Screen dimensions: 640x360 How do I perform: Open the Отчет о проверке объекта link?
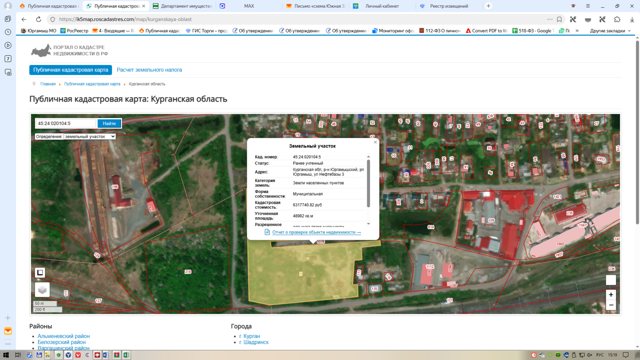coord(316,232)
